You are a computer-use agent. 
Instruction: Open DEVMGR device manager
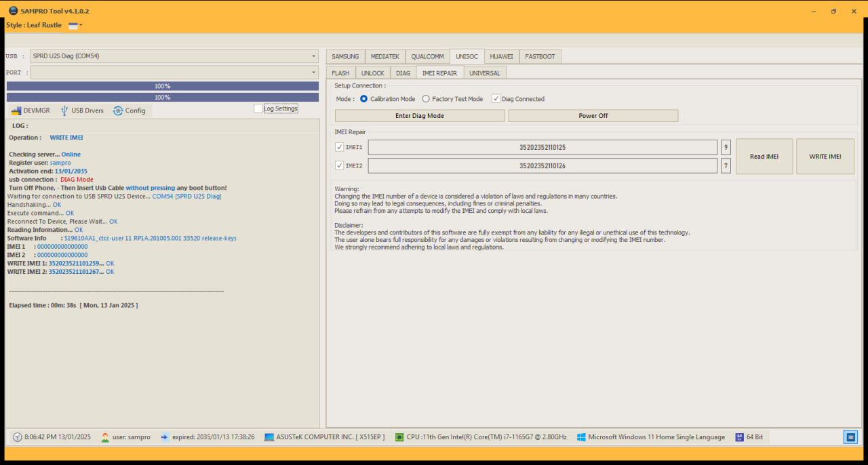coord(31,110)
